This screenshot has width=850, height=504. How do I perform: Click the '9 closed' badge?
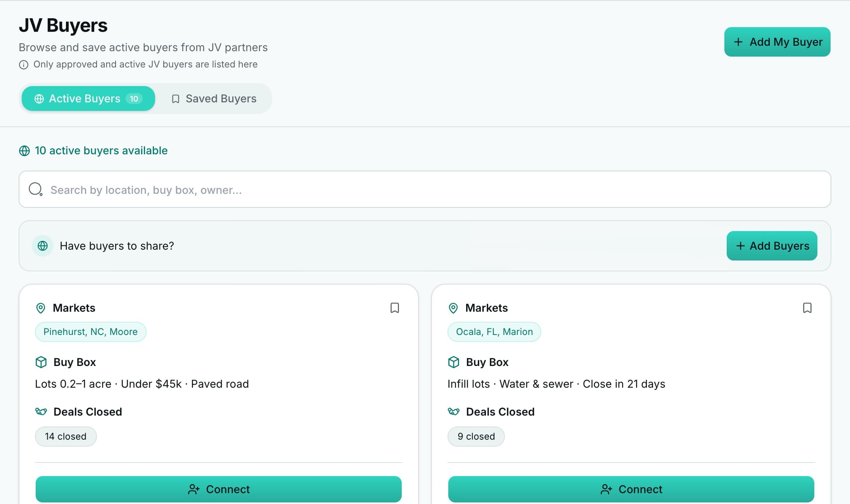click(476, 437)
